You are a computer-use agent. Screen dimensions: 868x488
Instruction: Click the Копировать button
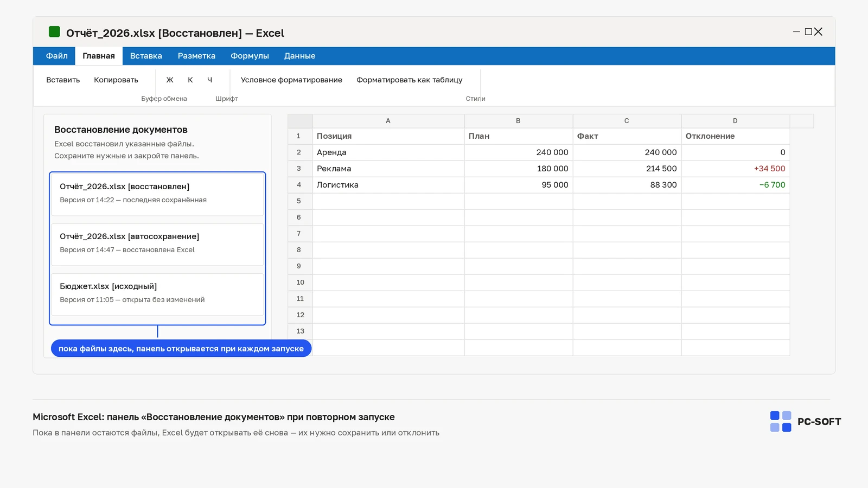pos(116,80)
